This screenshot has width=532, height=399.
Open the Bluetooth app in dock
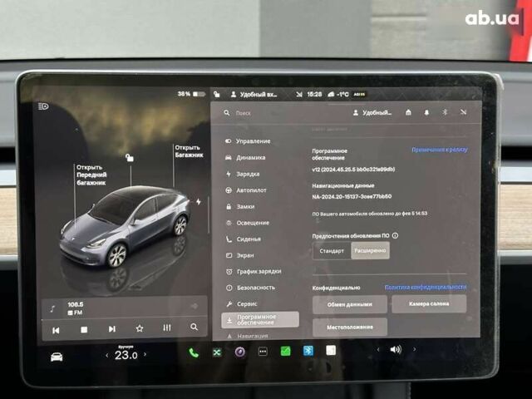(308, 351)
